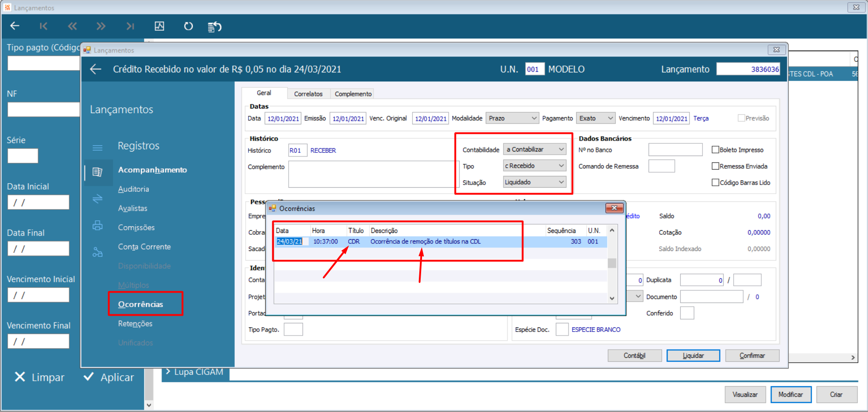Click the Série filter field
Viewport: 868px width, 412px height.
pyautogui.click(x=23, y=156)
